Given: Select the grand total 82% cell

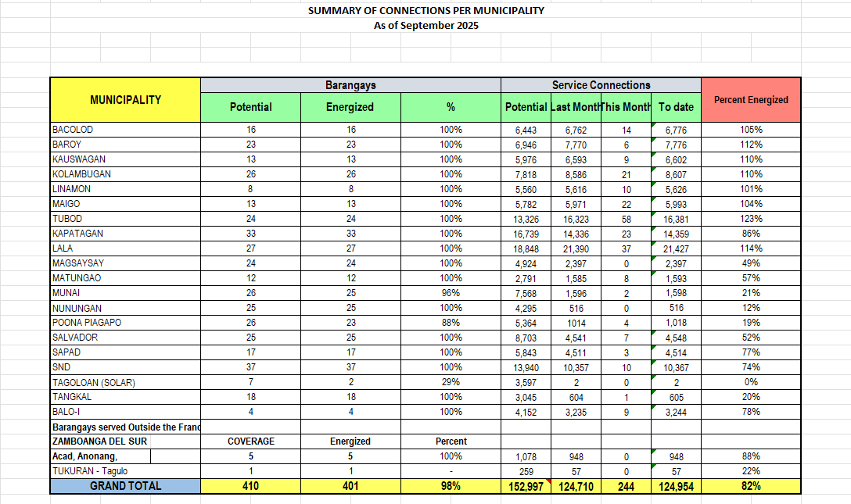Looking at the screenshot, I should (751, 486).
